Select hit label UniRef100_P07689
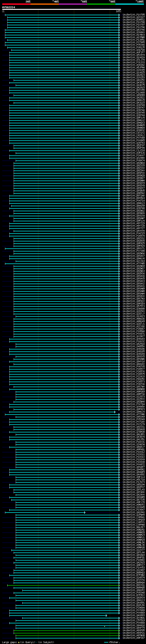 click(133, 610)
